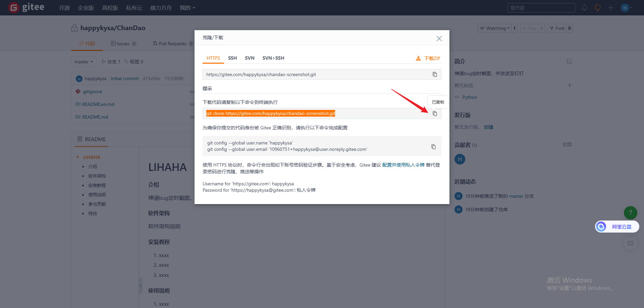Screen dimensions: 644x308
Task: Open the 高校版 menu item
Action: point(110,8)
